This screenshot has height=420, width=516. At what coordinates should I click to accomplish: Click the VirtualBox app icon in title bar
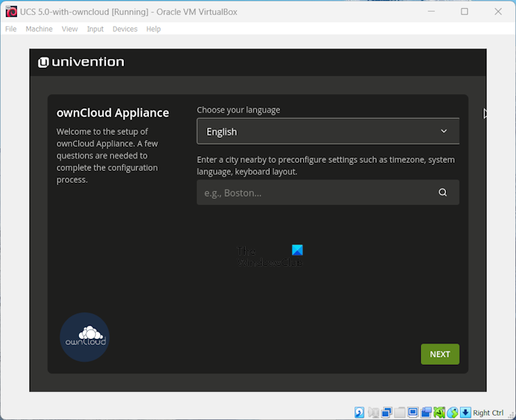tap(11, 12)
